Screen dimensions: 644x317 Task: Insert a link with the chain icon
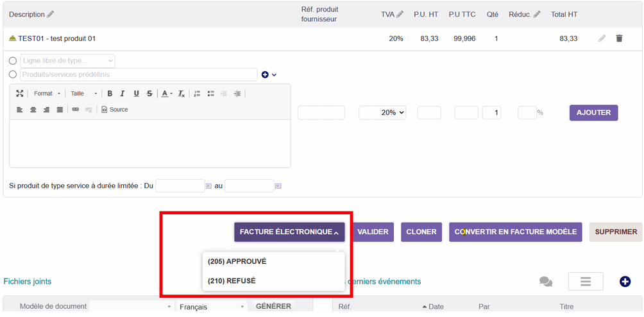75,110
